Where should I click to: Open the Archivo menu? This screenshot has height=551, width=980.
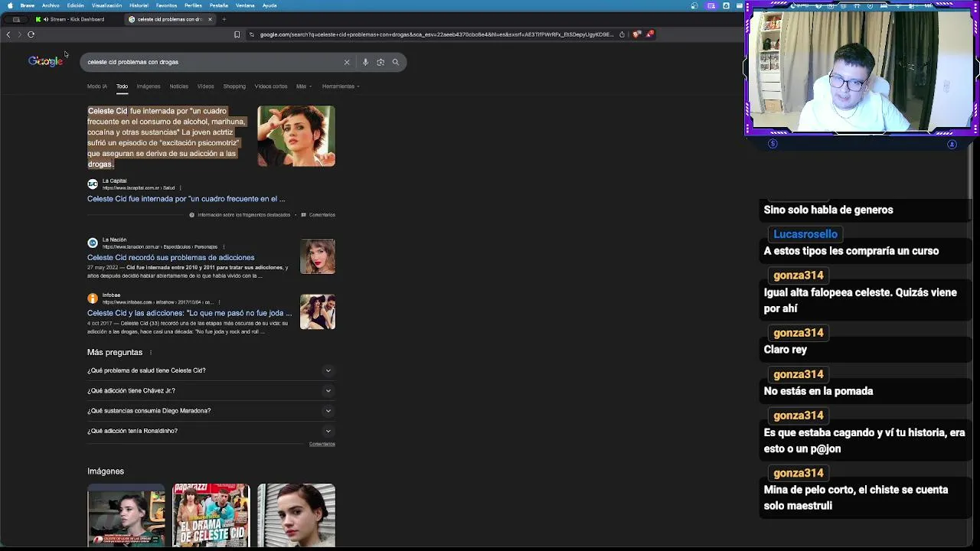tap(51, 5)
